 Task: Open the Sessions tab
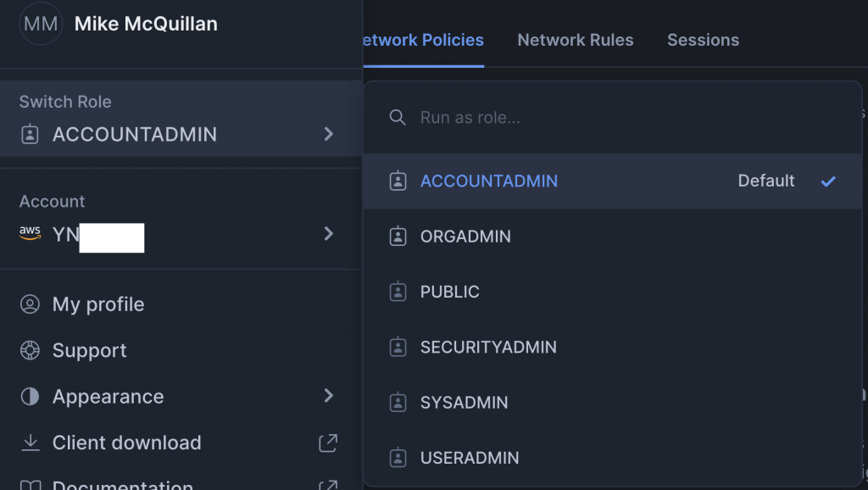coord(703,40)
